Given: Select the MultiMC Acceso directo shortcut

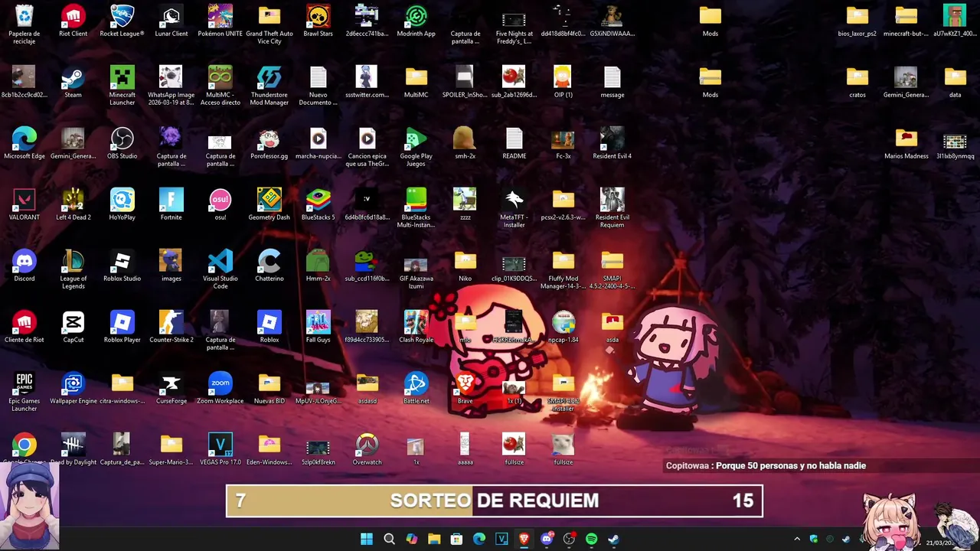Looking at the screenshot, I should [x=220, y=85].
